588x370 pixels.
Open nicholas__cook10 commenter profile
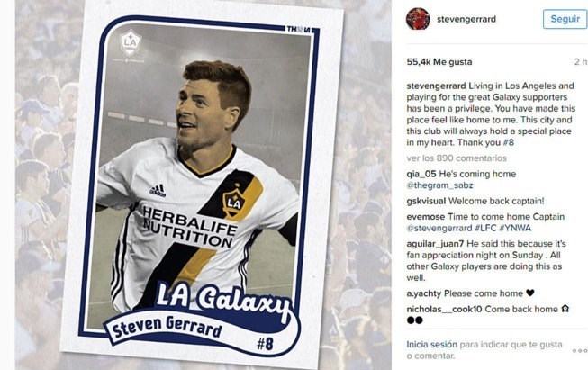pos(444,310)
